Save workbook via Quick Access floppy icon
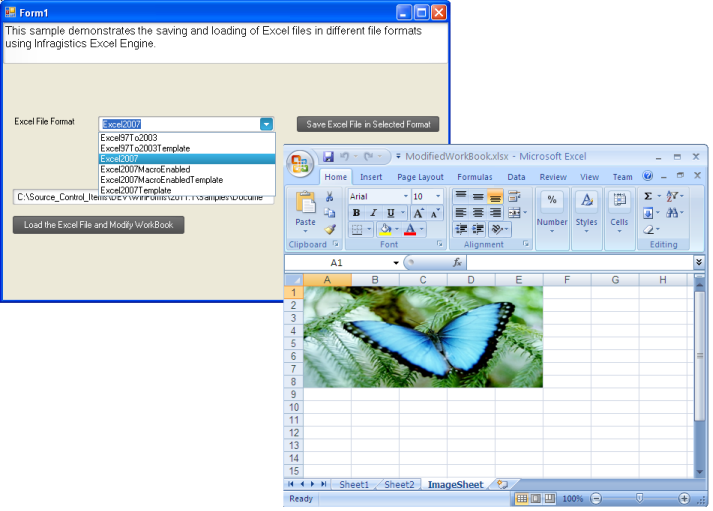This screenshot has height=511, width=713. pyautogui.click(x=328, y=157)
